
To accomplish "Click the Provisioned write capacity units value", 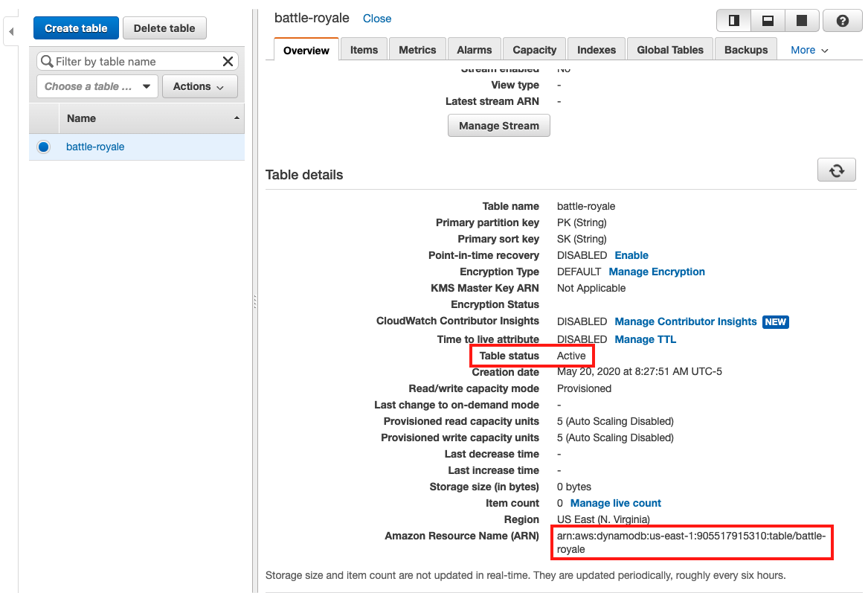I will pyautogui.click(x=615, y=438).
